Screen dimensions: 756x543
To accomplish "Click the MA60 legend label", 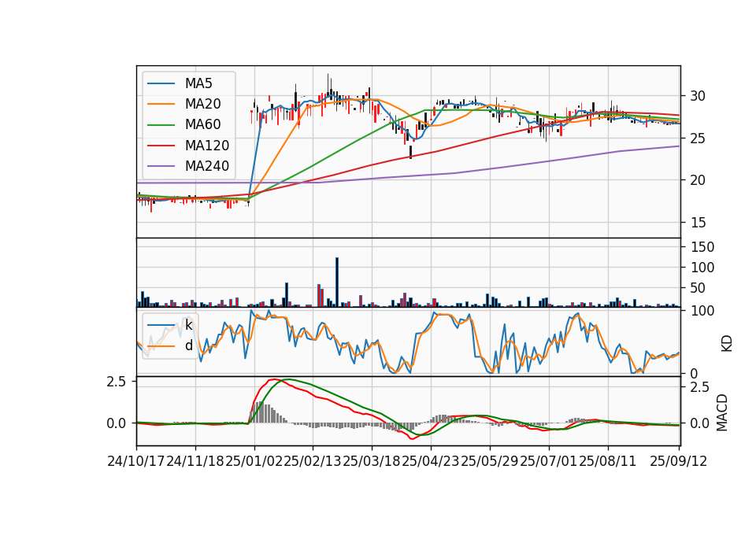I will point(202,125).
